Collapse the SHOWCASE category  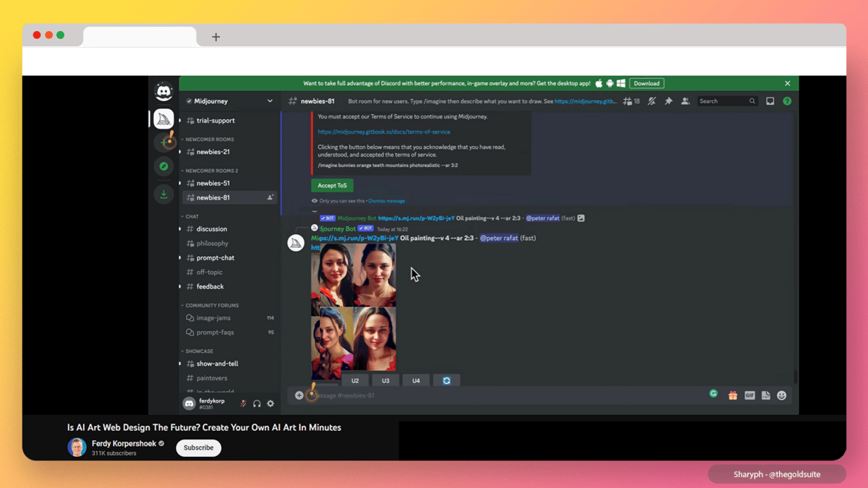click(197, 351)
